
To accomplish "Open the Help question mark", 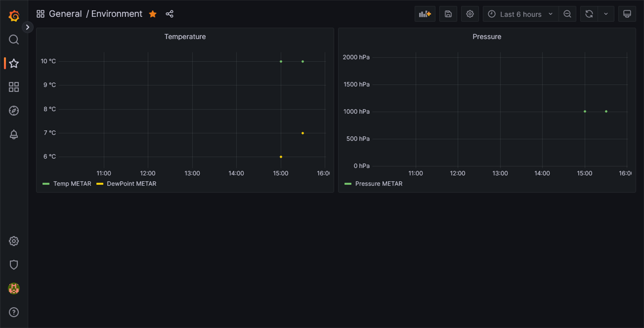I will pos(14,312).
